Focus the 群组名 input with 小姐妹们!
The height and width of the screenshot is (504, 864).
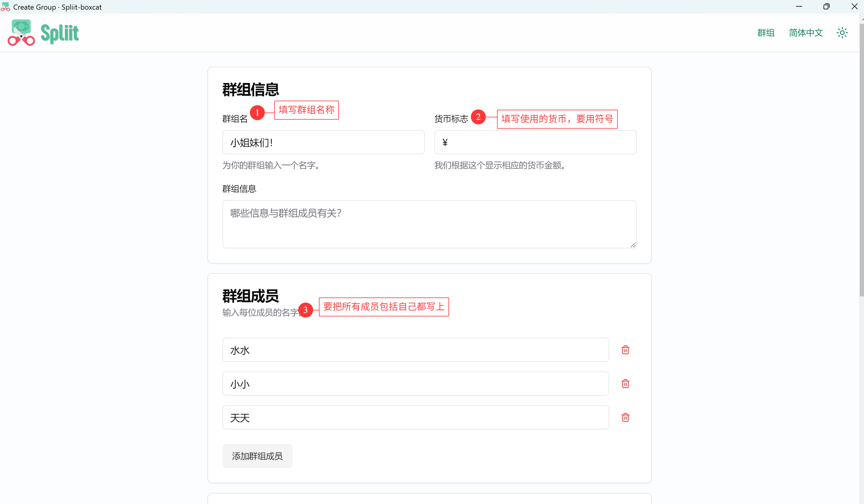pos(323,142)
